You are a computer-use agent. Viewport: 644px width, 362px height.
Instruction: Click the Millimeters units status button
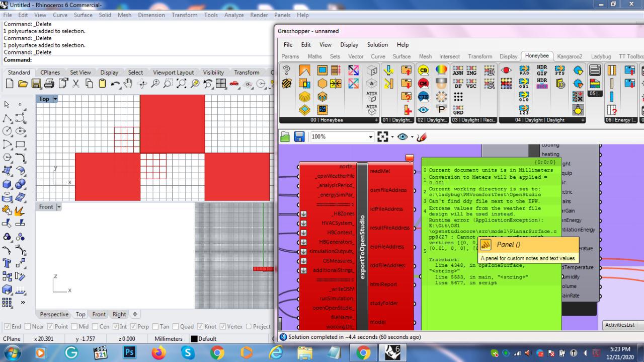click(x=169, y=339)
